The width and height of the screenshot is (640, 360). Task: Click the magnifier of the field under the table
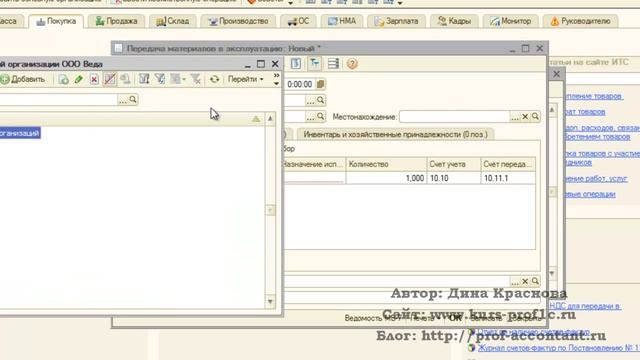tap(535, 281)
